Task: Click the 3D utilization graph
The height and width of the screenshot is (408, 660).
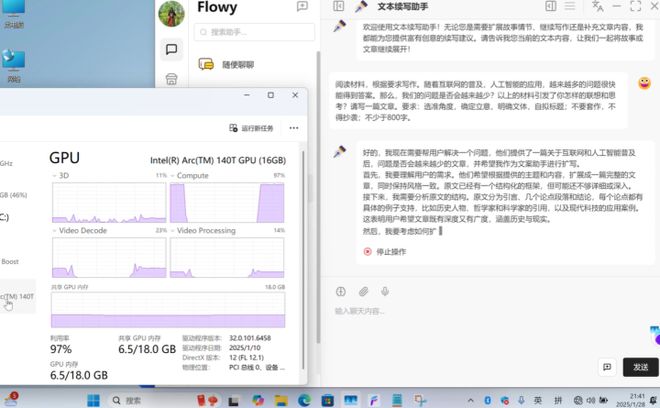Action: [x=109, y=203]
